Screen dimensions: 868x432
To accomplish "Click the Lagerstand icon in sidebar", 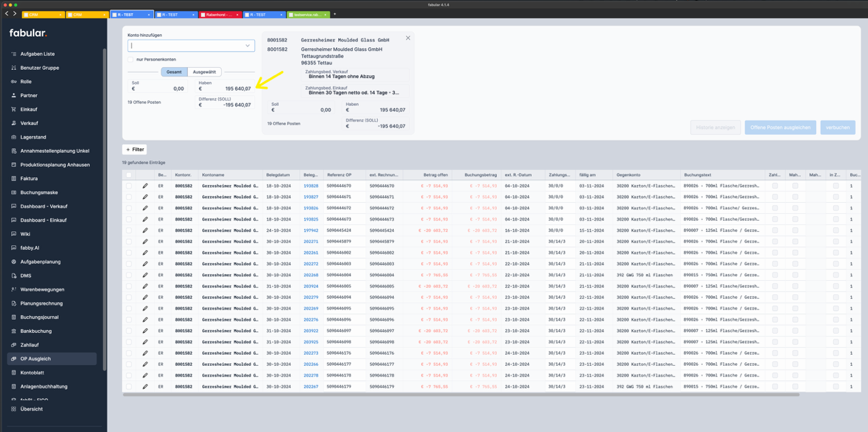I will click(14, 137).
